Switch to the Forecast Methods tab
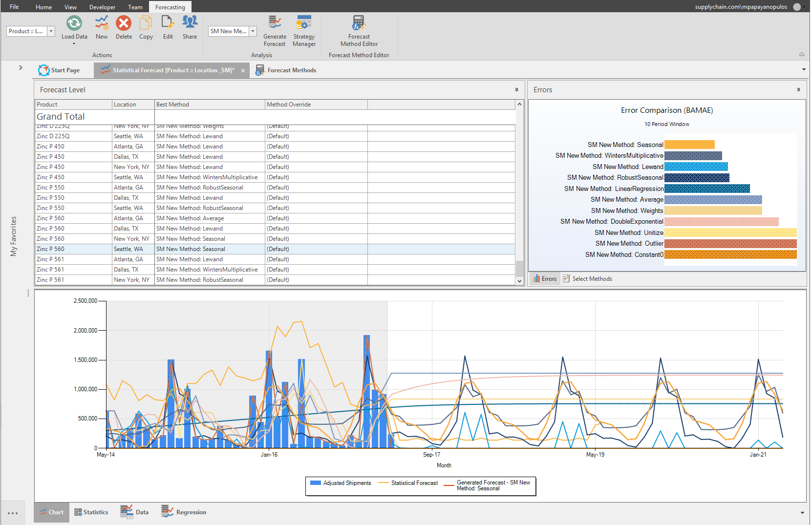This screenshot has height=525, width=812. (x=286, y=70)
